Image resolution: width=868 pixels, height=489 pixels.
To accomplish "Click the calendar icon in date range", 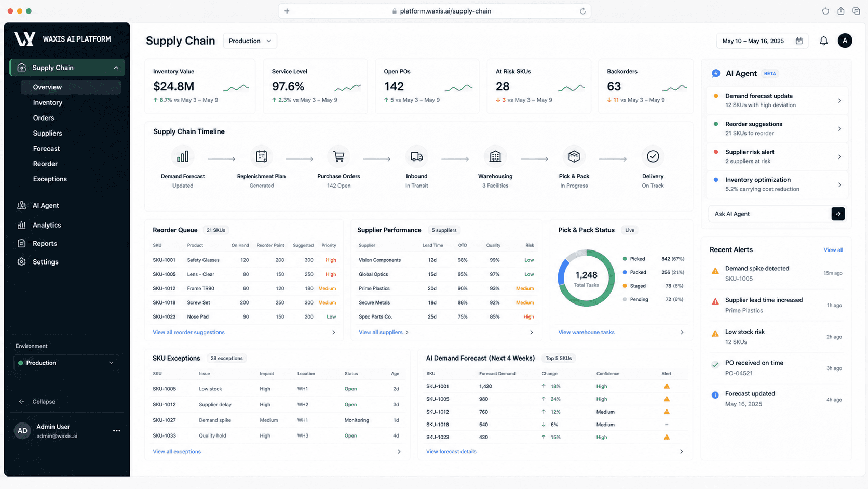I will [x=799, y=41].
